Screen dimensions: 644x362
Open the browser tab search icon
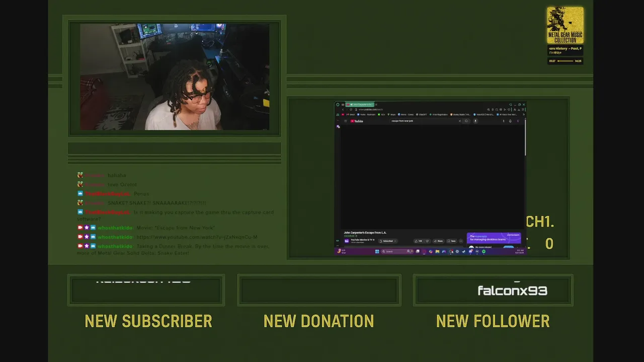coord(511,105)
